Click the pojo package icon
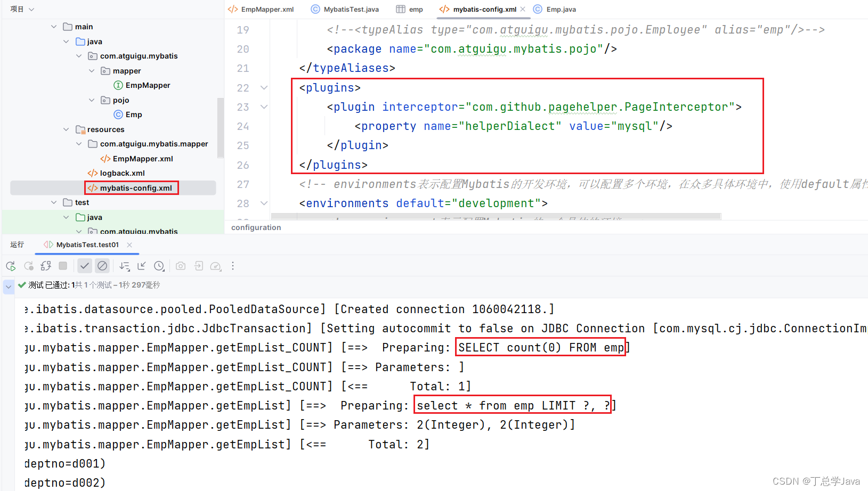868x491 pixels. pyautogui.click(x=106, y=100)
